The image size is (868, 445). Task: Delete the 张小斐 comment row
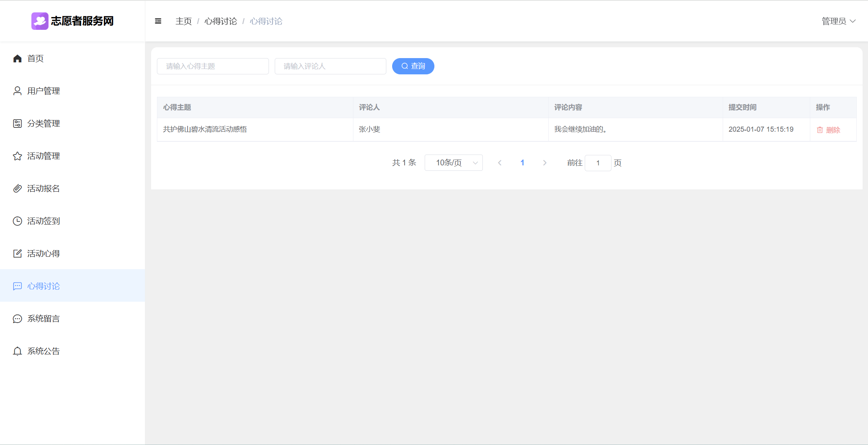pyautogui.click(x=828, y=130)
